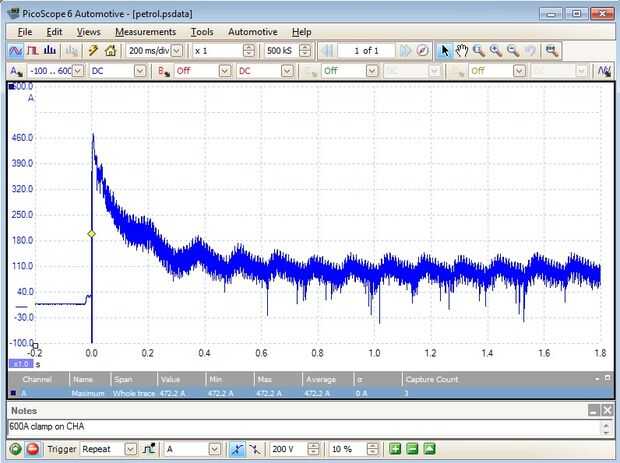Adjust the 200 V trigger threshold stepper
The image size is (620, 463).
pos(313,449)
